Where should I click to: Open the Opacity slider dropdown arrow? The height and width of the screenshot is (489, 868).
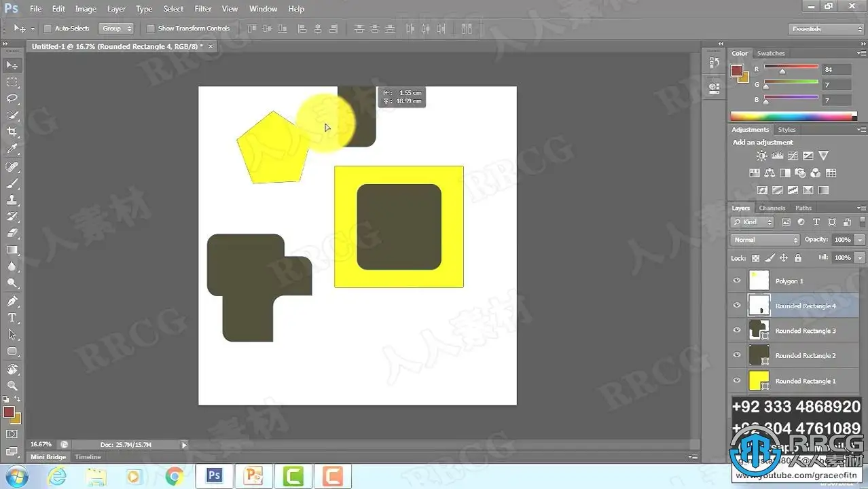[861, 240]
